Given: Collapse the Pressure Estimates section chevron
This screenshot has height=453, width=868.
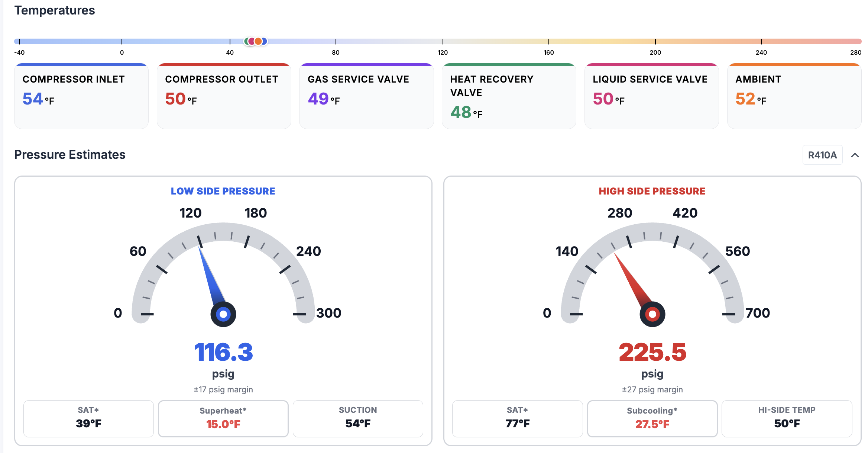Looking at the screenshot, I should 855,155.
